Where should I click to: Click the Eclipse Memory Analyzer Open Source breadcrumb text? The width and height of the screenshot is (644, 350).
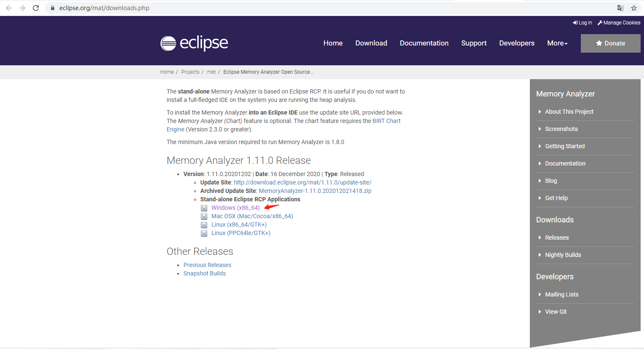(268, 72)
